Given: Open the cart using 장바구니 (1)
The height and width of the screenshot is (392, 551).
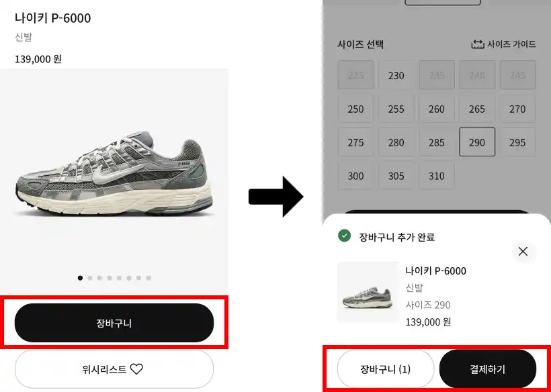Looking at the screenshot, I should click(x=385, y=369).
